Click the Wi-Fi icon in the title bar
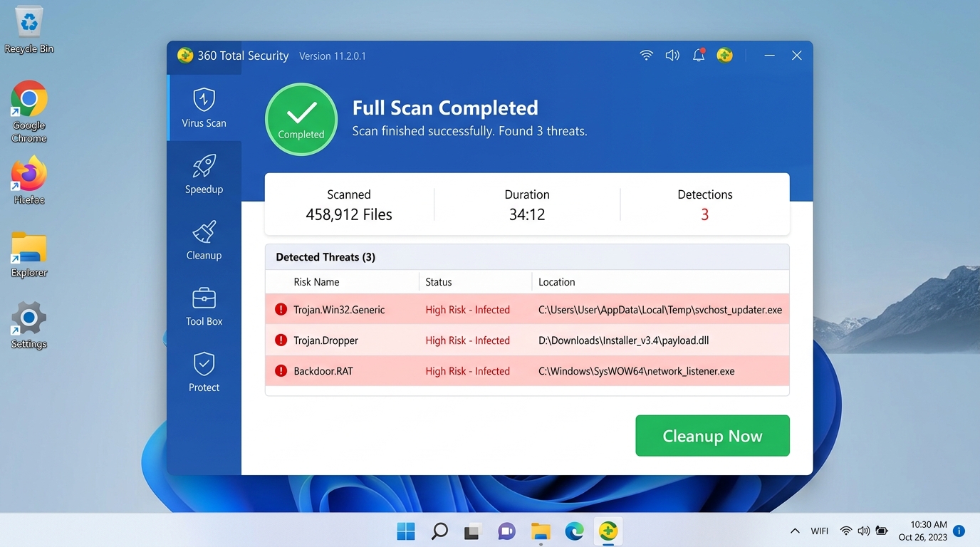980x547 pixels. (x=646, y=56)
